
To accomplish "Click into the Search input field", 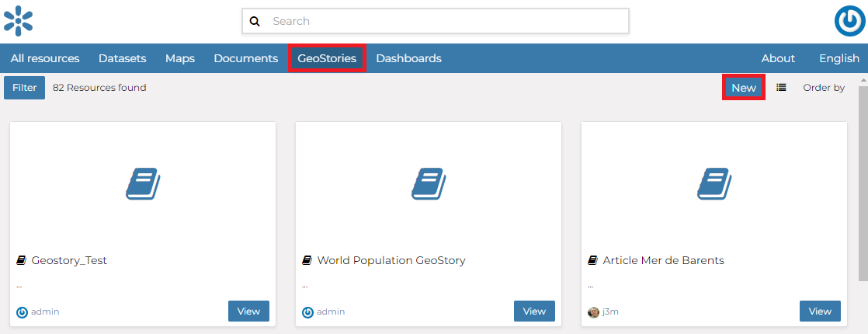I will pos(443,22).
